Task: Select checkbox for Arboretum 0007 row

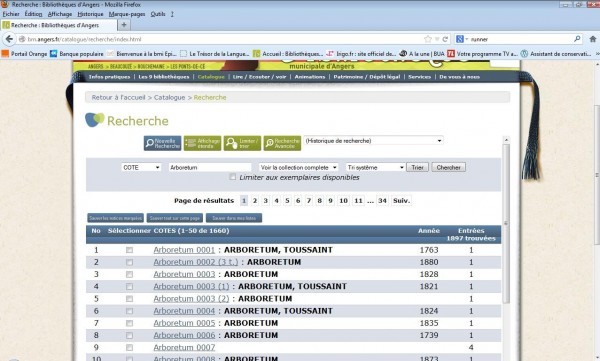Action: point(129,348)
